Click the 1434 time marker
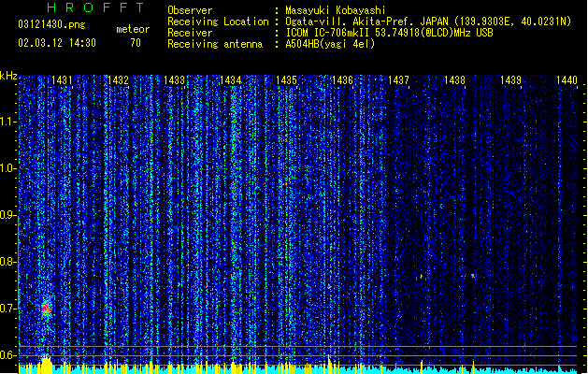The width and height of the screenshot is (588, 374). tap(230, 80)
